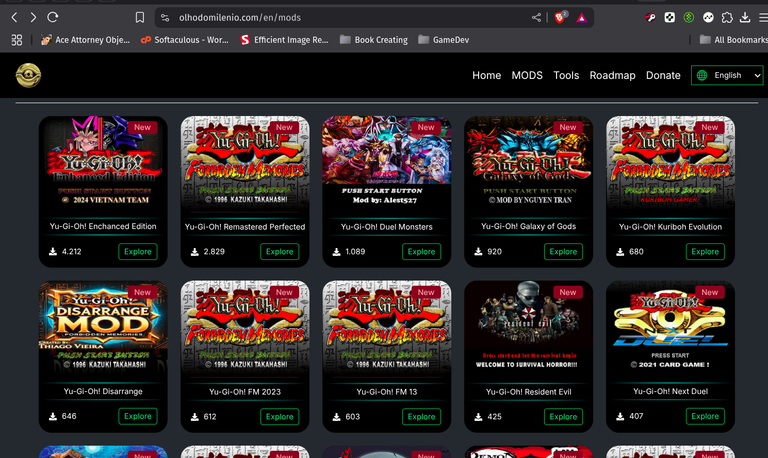Explore Yu-Gi-Oh! Duel Monsters mod
The image size is (768, 458).
[421, 252]
